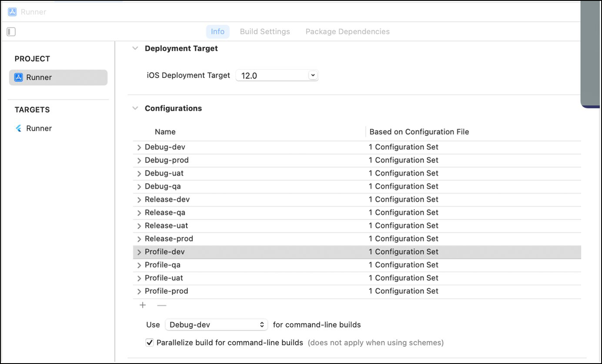The width and height of the screenshot is (602, 364).
Task: Expand the Profile-uat configuration chevron
Action: [139, 278]
